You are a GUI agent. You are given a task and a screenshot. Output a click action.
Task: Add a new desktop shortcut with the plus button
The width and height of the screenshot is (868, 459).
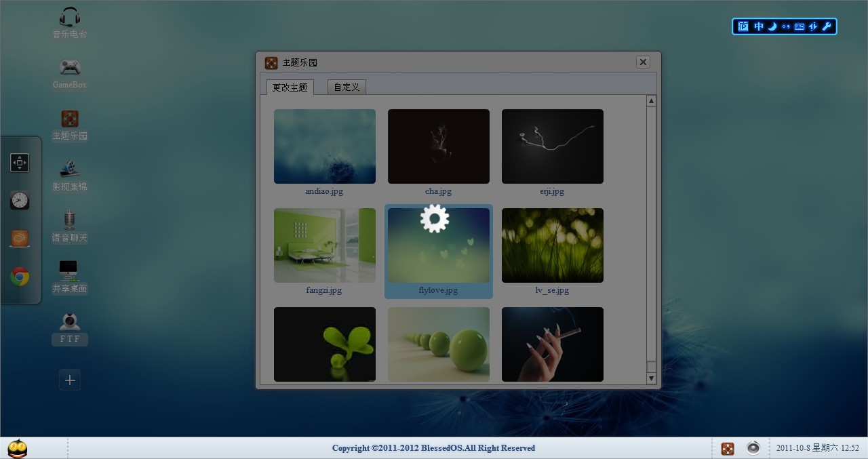click(x=69, y=380)
